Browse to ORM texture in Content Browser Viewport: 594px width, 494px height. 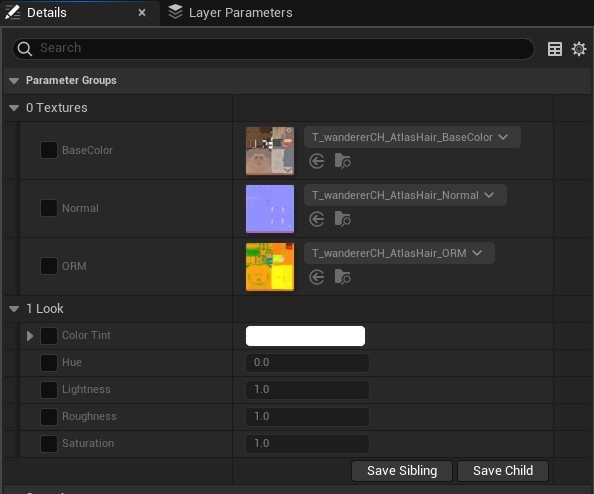[x=342, y=277]
